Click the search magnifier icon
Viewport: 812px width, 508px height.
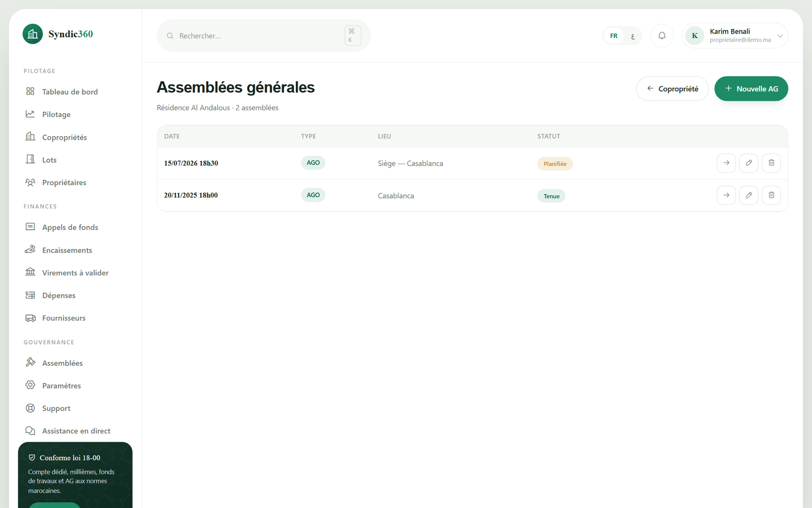[170, 36]
